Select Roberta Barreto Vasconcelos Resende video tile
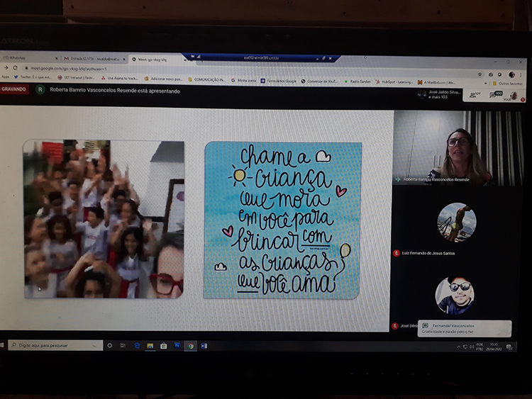532x399 pixels. tap(458, 148)
